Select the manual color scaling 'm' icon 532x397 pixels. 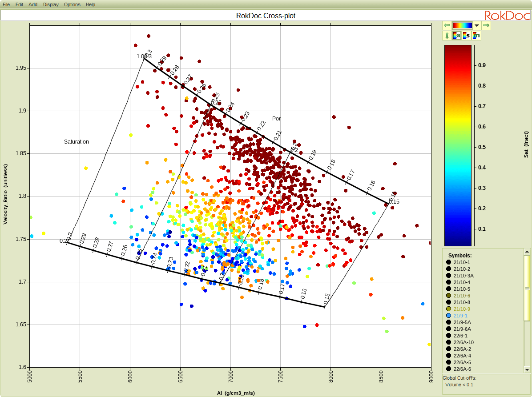(x=476, y=36)
